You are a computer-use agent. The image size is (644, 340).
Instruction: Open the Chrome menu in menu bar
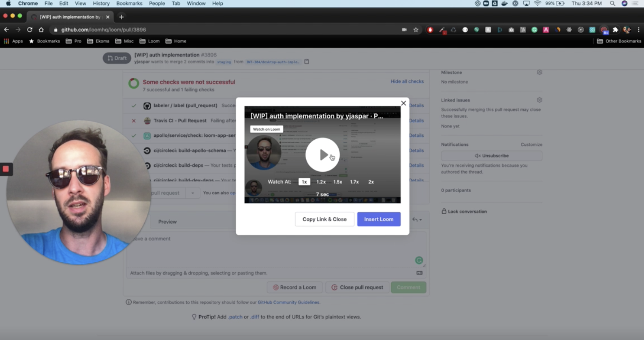(28, 3)
